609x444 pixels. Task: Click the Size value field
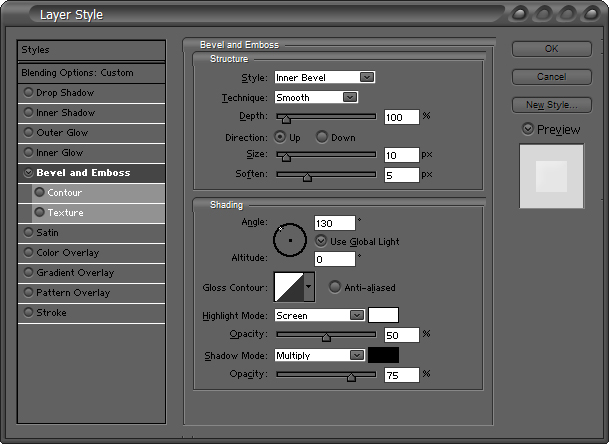(x=402, y=155)
